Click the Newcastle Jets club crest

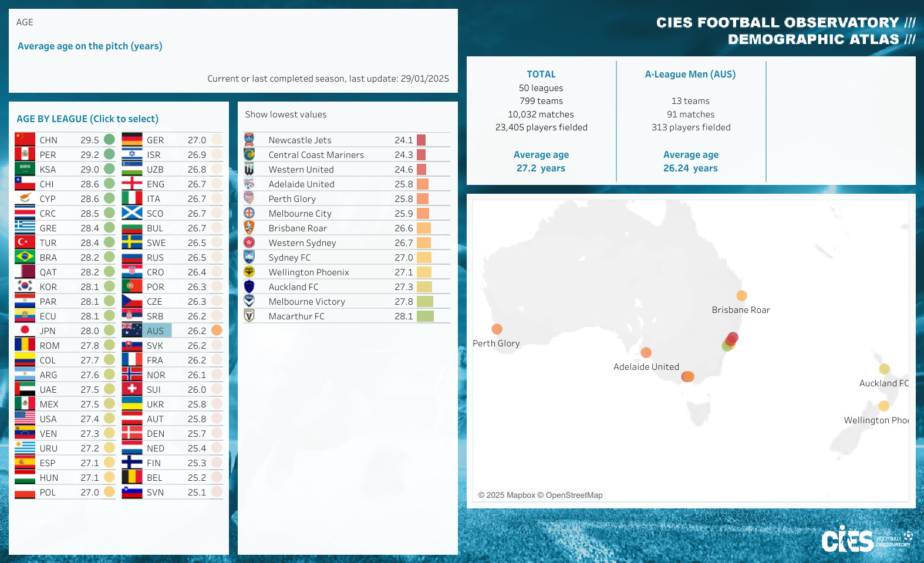point(249,140)
